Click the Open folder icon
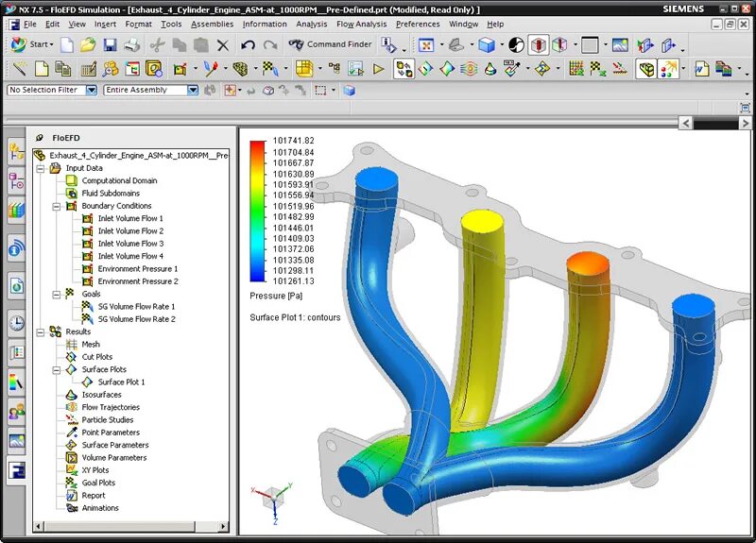 coord(88,44)
